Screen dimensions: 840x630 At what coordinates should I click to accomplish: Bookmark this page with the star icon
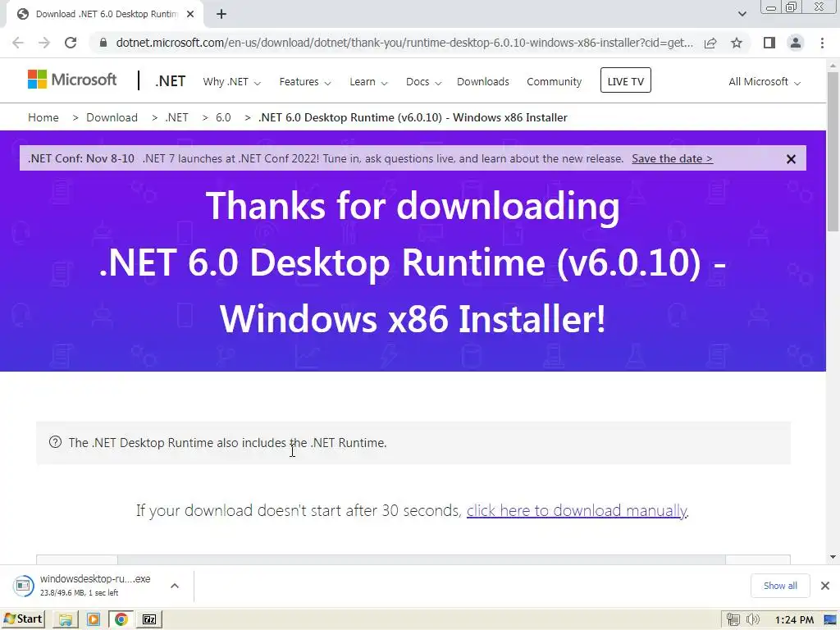[737, 43]
